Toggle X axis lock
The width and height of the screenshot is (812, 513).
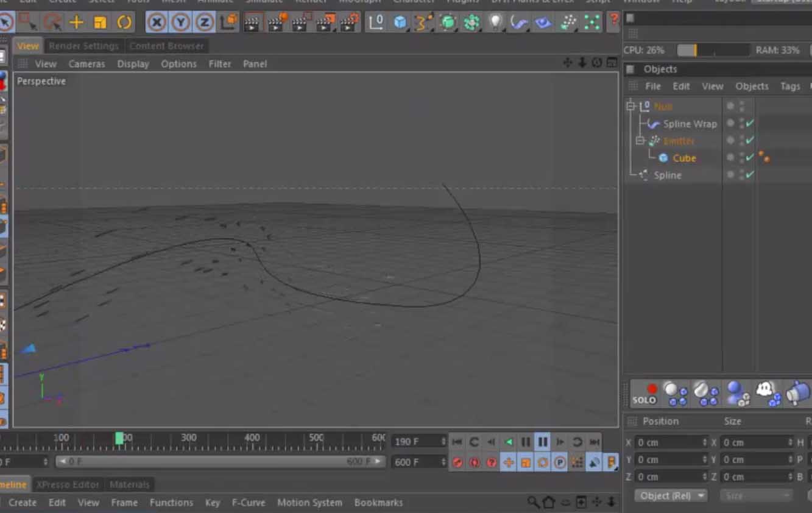[157, 23]
